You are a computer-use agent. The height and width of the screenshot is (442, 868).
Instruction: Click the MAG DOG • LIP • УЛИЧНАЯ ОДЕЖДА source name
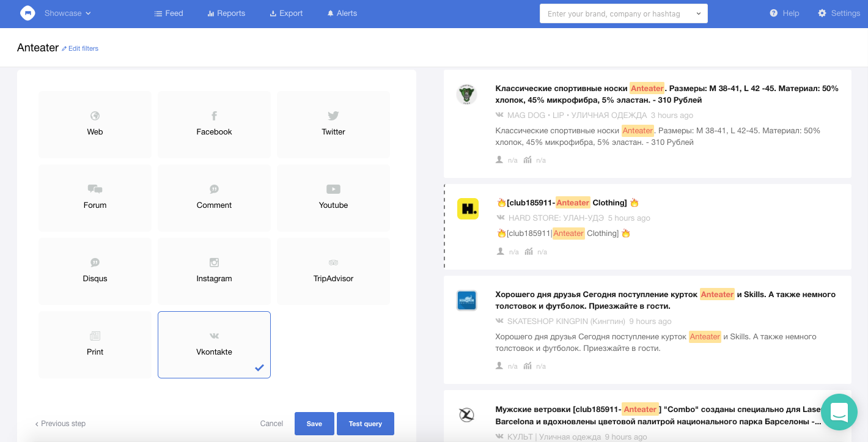[x=577, y=115]
